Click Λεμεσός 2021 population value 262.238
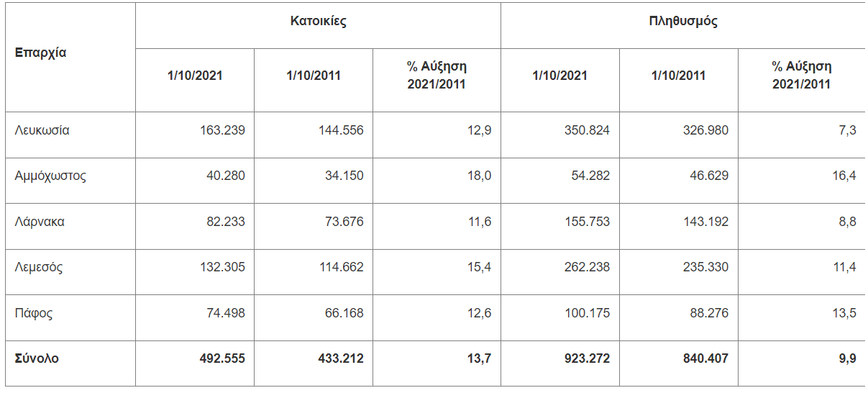868x393 pixels. (x=587, y=267)
